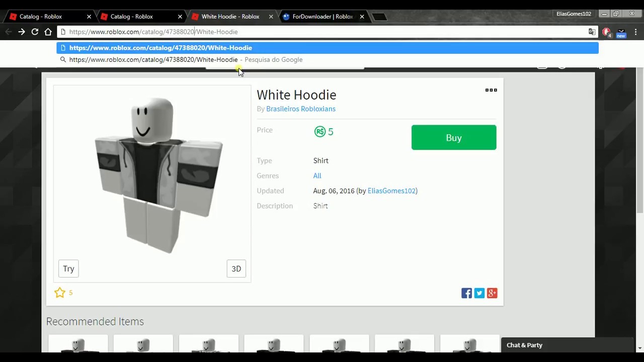
Task: Click the green Buy button
Action: 454,137
